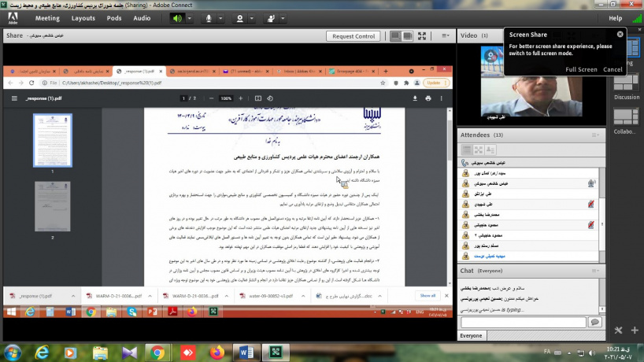644x362 pixels.
Task: Open the Share pod options menu
Action: [446, 36]
